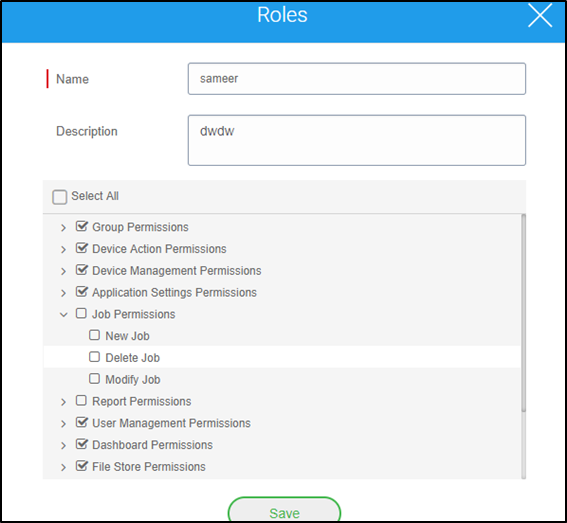Uncheck Group Permissions checkbox
Screen dimensions: 567x523
click(x=82, y=226)
